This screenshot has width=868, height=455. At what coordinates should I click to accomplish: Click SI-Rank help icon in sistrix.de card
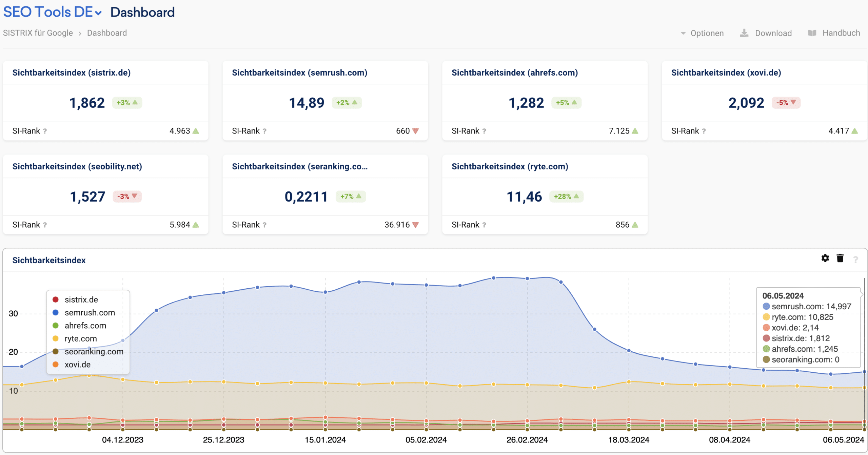(x=45, y=131)
